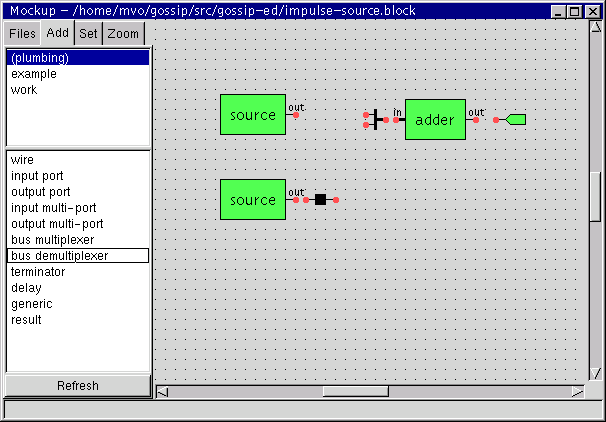Click the lower source out red connector
Screen dimensions: 606x422
pyautogui.click(x=296, y=200)
